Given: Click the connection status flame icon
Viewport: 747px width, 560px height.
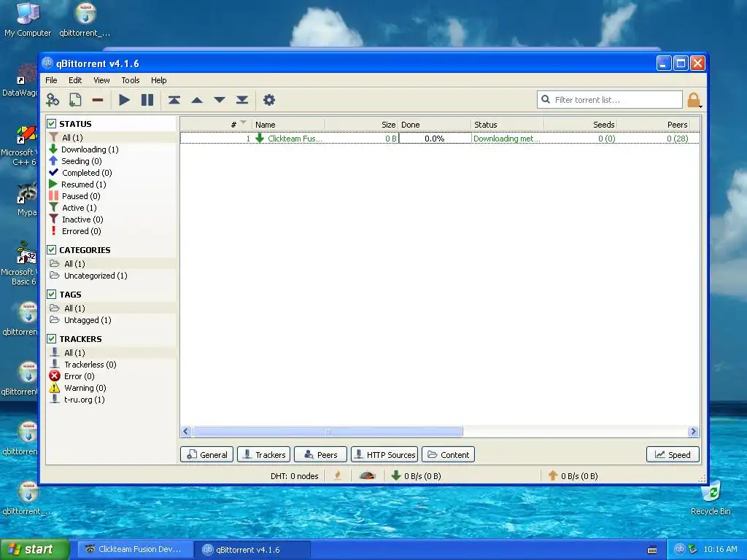Looking at the screenshot, I should coord(338,475).
